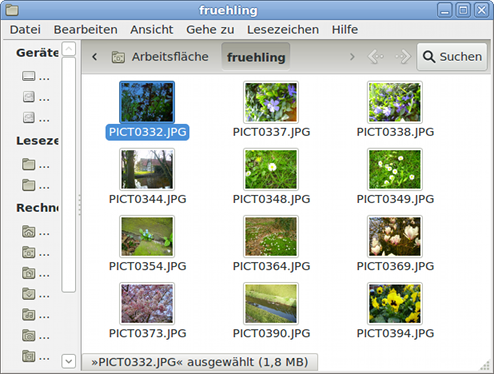Select the first drive icon under Geräte

point(29,76)
